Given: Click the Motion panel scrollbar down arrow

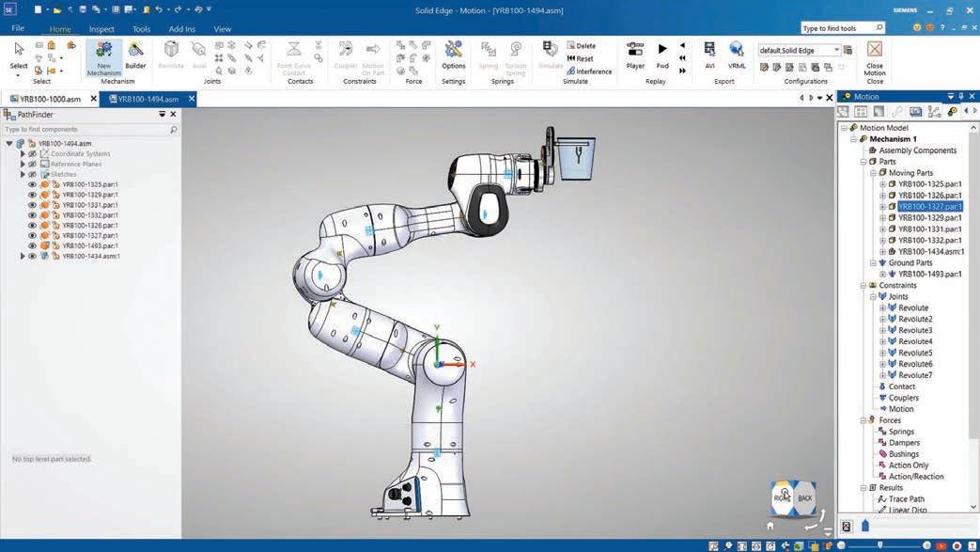Looking at the screenshot, I should [973, 507].
